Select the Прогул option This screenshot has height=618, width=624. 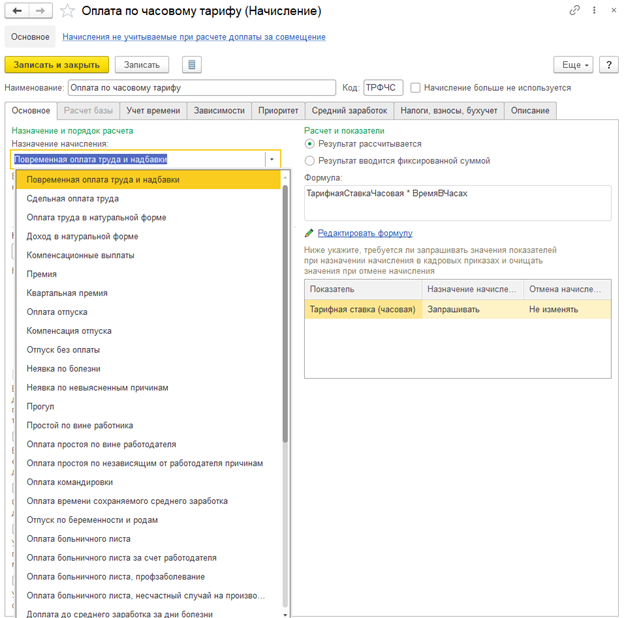(148, 407)
